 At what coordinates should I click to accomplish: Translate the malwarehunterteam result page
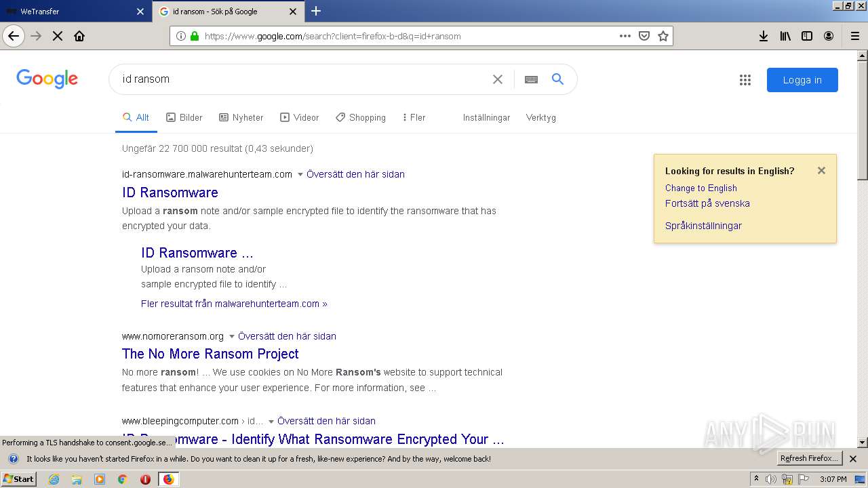(355, 174)
